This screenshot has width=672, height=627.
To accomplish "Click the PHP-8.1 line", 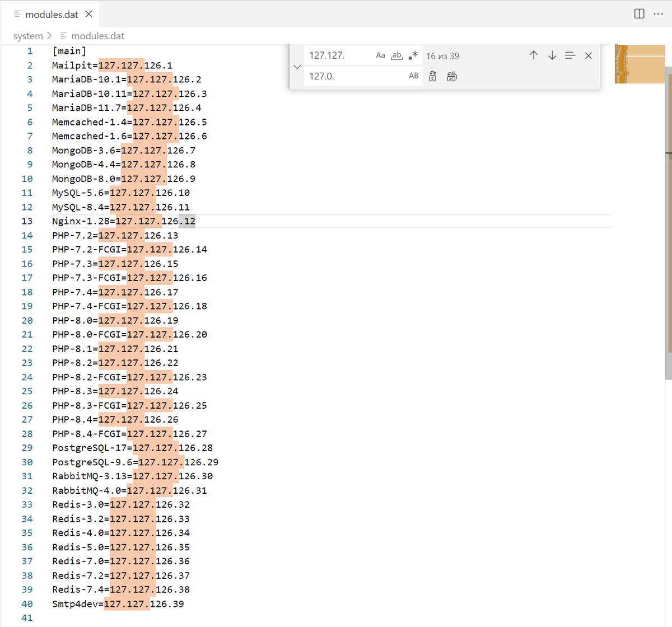I will click(x=115, y=349).
